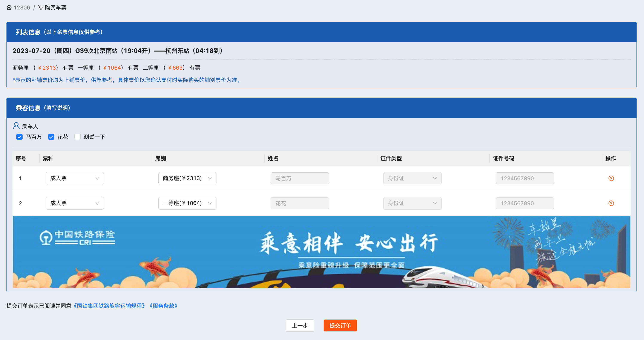644x340 pixels.
Task: Click the China Railway Insurance CRI logo
Action: (77, 238)
